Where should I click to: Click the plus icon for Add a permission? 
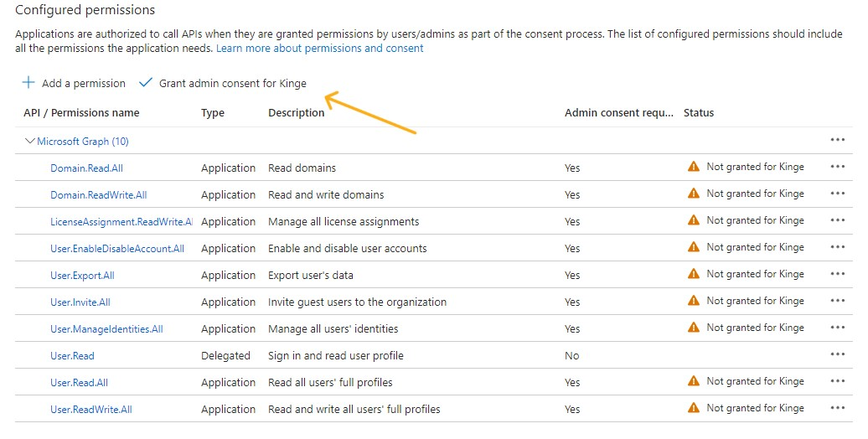(28, 83)
